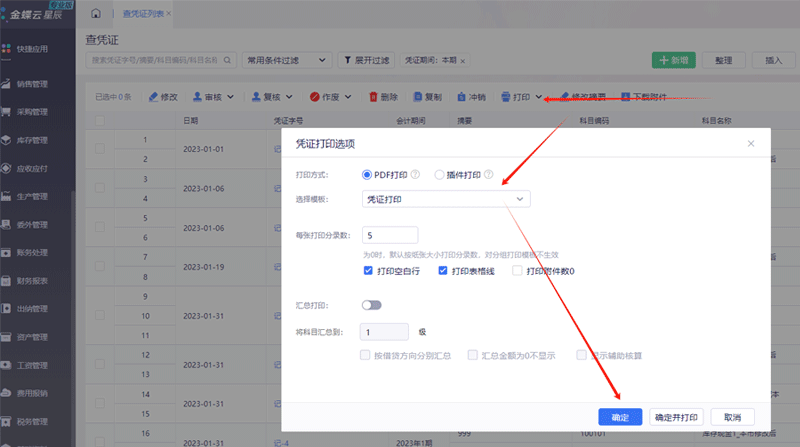Open the 选择模板 凭证打印 dropdown
Screen dimensions: 800x447
pos(446,199)
